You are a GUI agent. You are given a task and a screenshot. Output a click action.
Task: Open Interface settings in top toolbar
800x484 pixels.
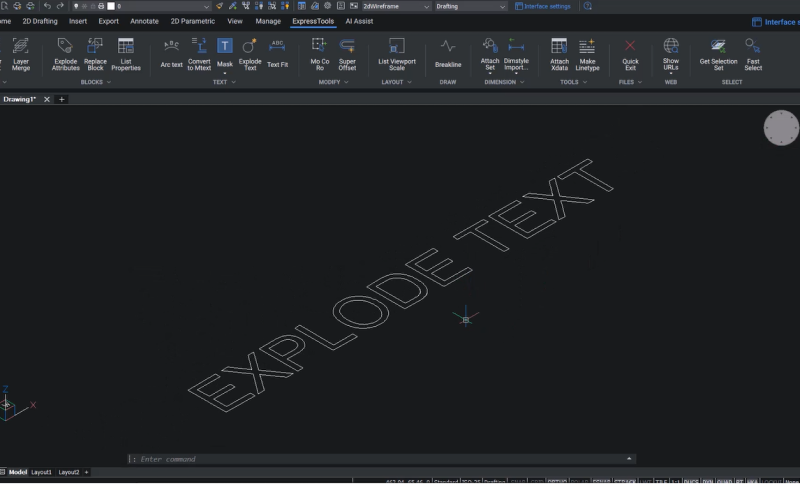click(x=542, y=6)
